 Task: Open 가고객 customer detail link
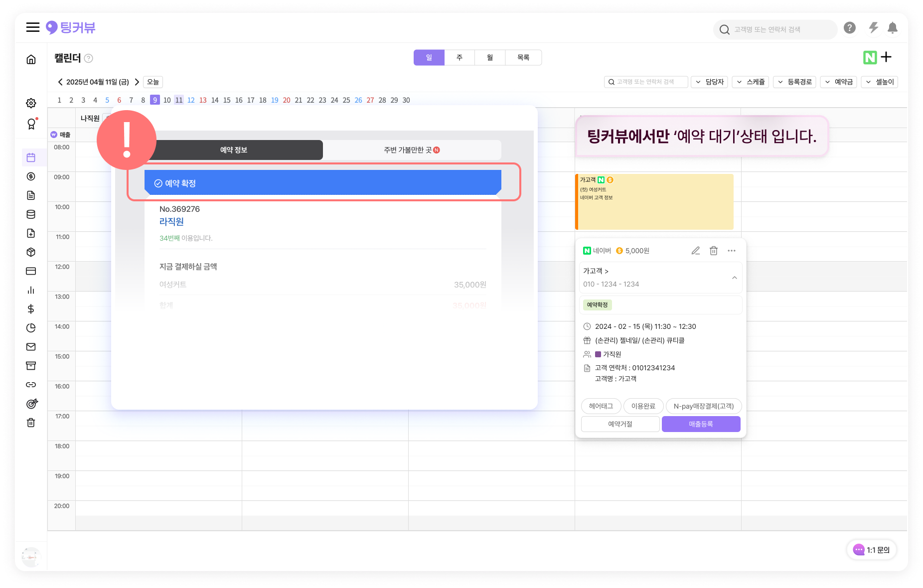[x=596, y=271]
